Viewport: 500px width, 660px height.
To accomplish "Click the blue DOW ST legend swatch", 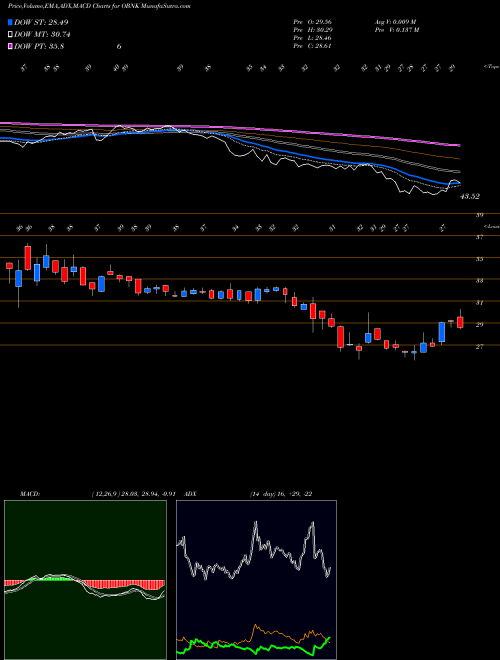I will [x=10, y=22].
